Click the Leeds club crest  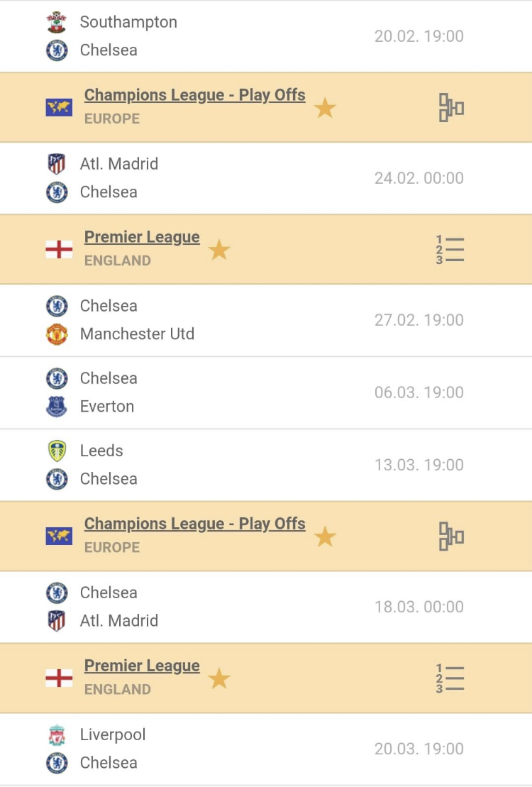57,451
